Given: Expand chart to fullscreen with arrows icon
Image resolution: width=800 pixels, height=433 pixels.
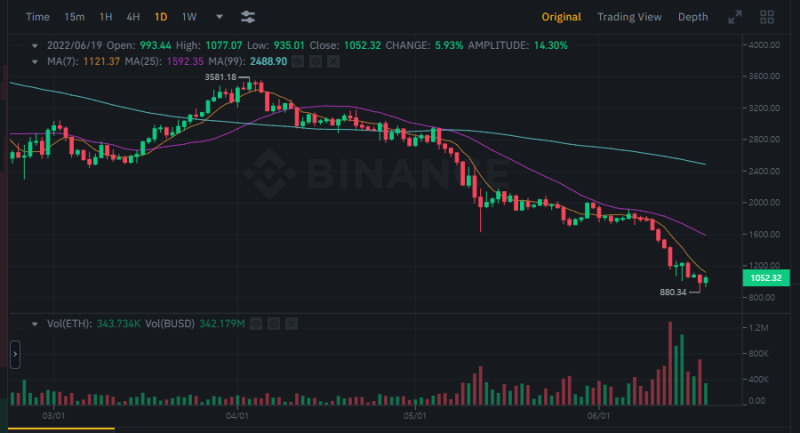Looking at the screenshot, I should (735, 17).
